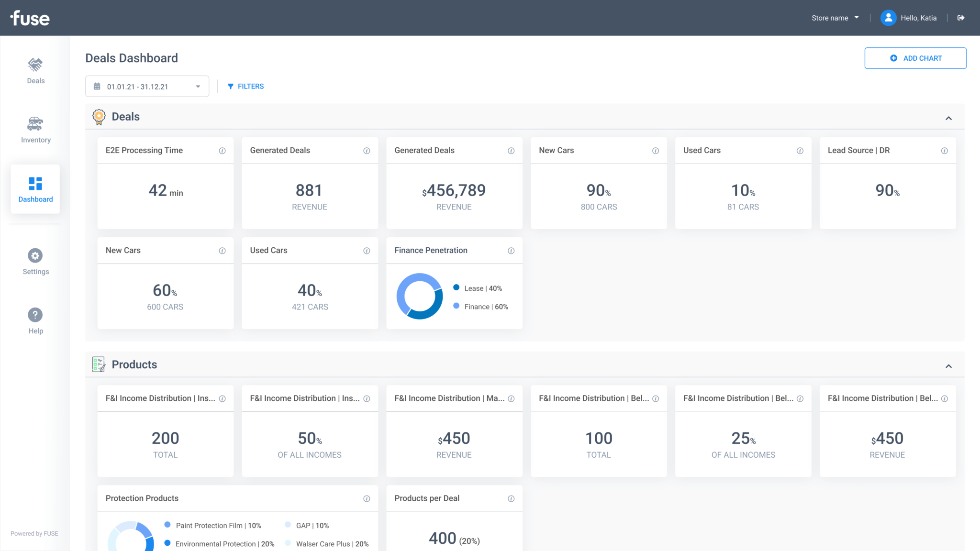Open Help in the sidebar
The image size is (980, 551).
pyautogui.click(x=35, y=321)
